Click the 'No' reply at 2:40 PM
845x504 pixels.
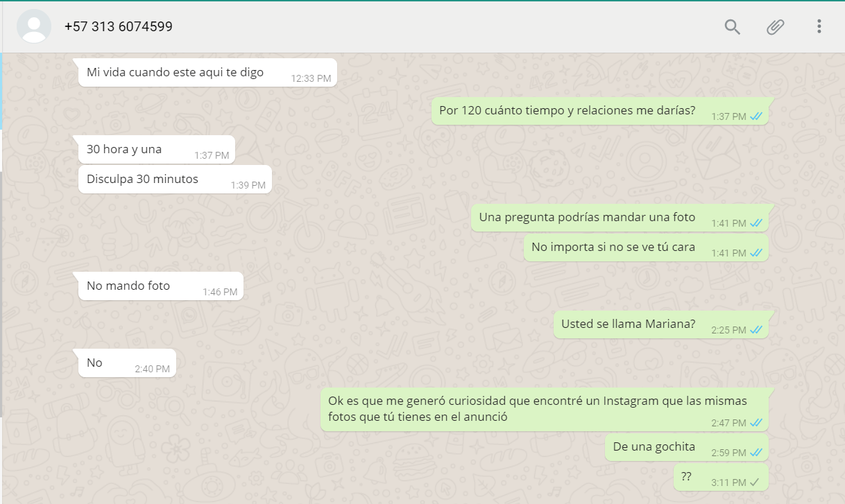(x=127, y=363)
